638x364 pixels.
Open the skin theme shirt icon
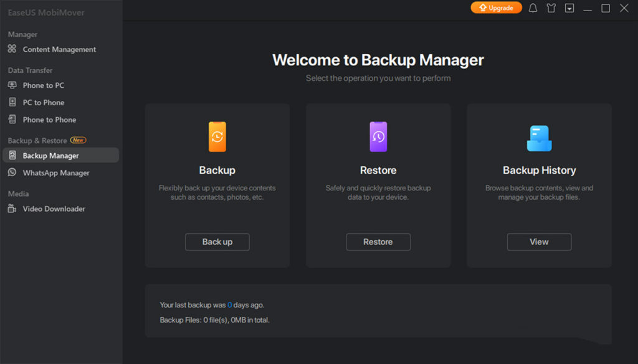(x=551, y=8)
